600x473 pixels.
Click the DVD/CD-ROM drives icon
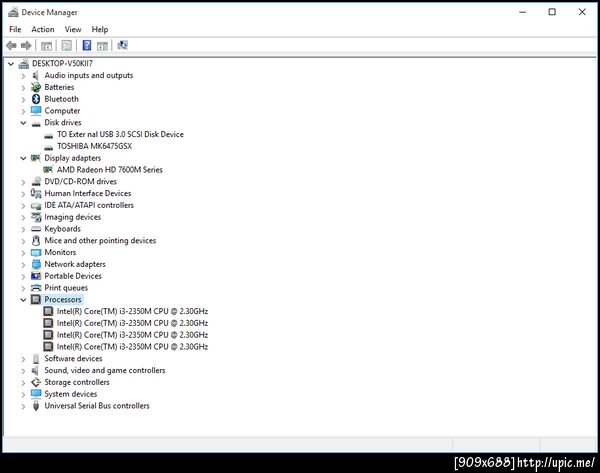36,181
